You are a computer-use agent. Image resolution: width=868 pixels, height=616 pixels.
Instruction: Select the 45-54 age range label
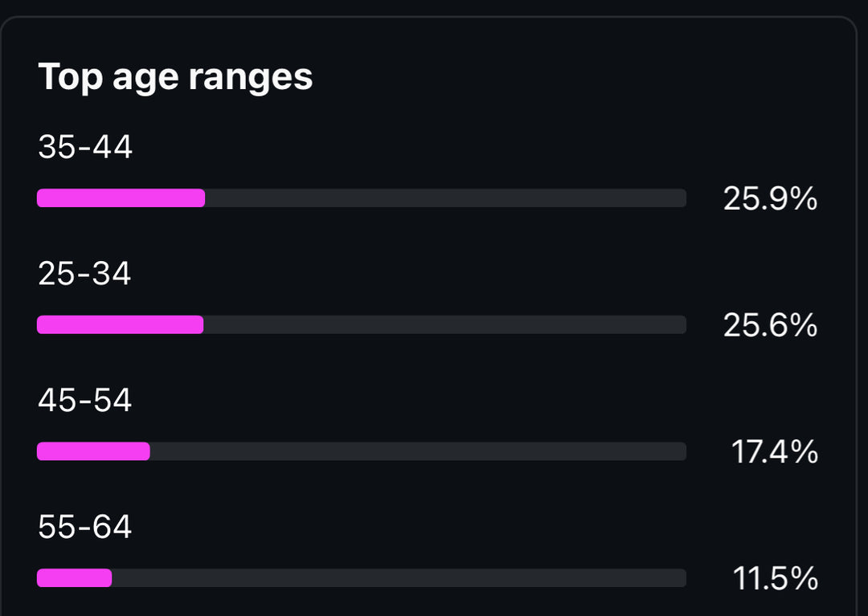coord(85,401)
